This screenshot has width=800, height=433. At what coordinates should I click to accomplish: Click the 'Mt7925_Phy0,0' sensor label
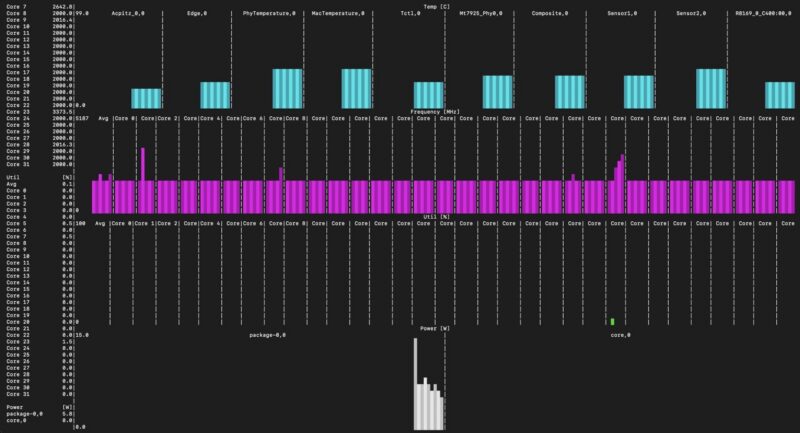(x=481, y=13)
